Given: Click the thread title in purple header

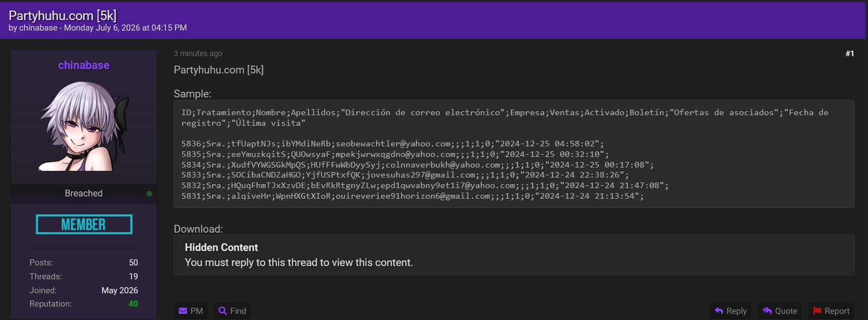Looking at the screenshot, I should pos(63,15).
